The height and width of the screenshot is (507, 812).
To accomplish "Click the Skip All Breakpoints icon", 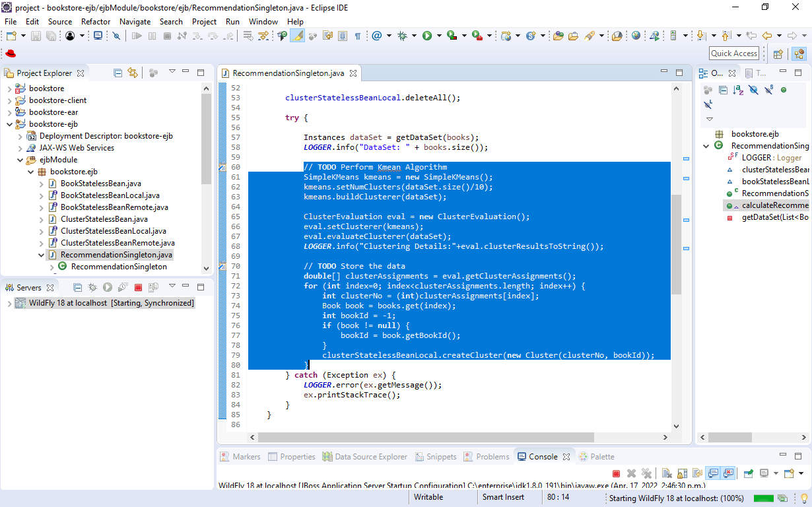I will [x=116, y=36].
